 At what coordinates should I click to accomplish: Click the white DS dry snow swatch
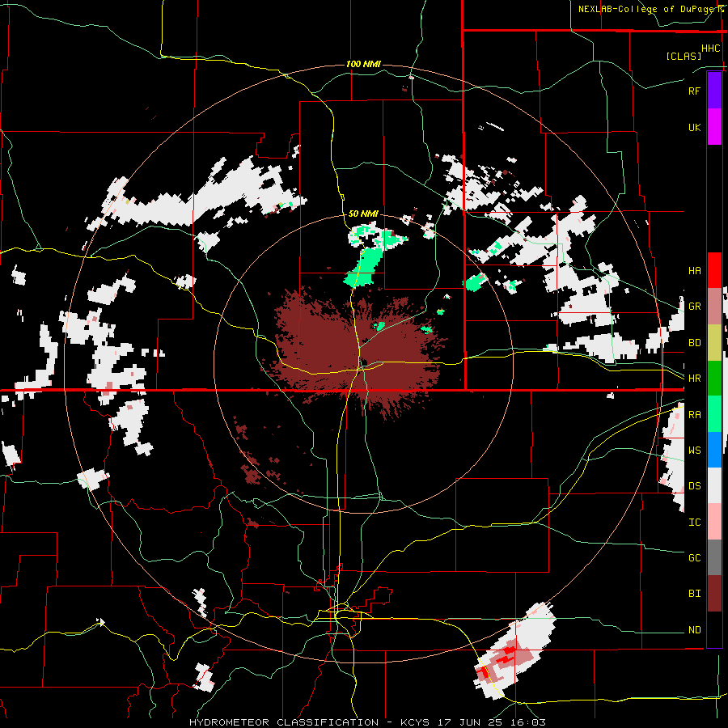coord(714,485)
